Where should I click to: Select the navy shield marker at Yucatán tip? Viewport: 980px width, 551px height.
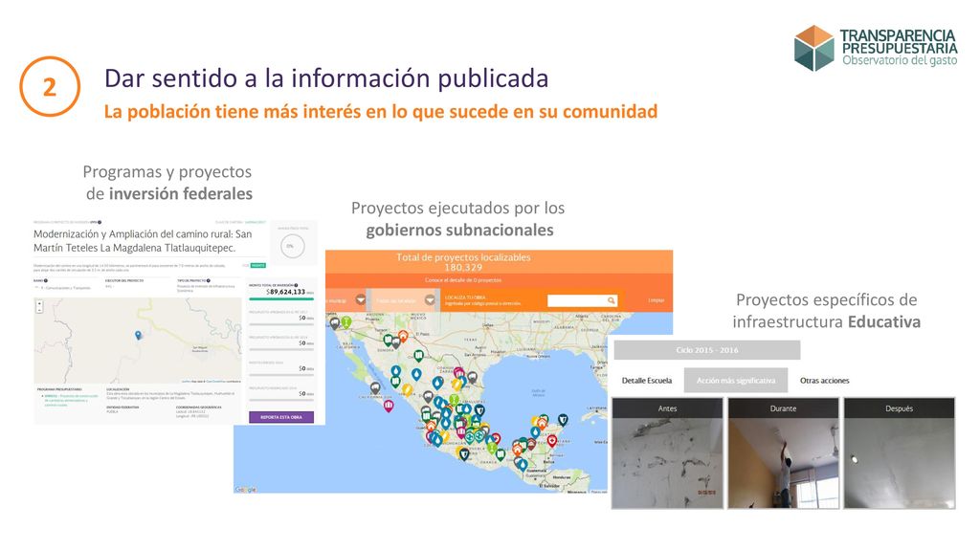[x=563, y=420]
